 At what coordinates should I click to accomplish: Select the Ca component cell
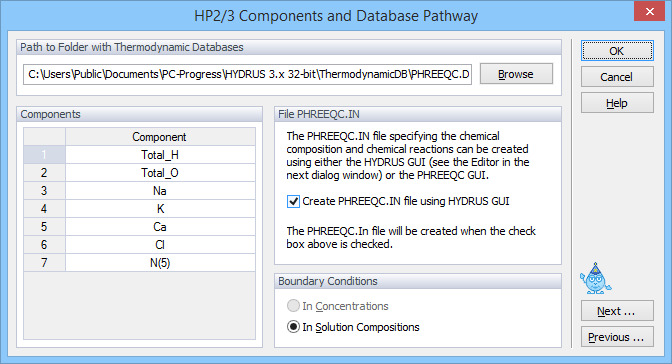coord(160,227)
